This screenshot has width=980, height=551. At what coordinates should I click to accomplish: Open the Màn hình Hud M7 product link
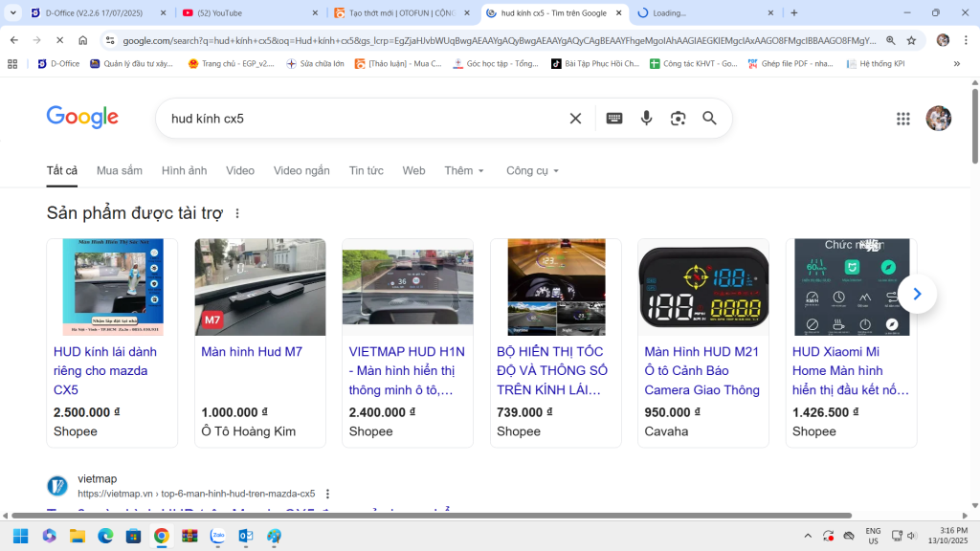[252, 352]
